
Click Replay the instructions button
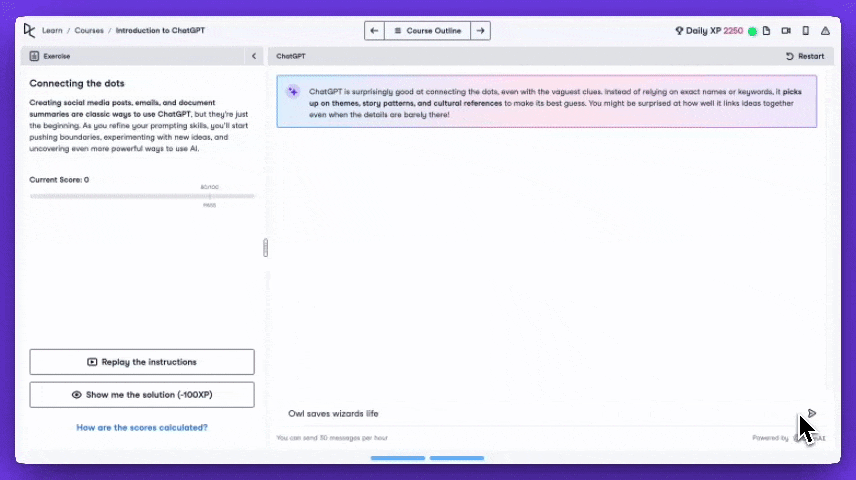[142, 362]
